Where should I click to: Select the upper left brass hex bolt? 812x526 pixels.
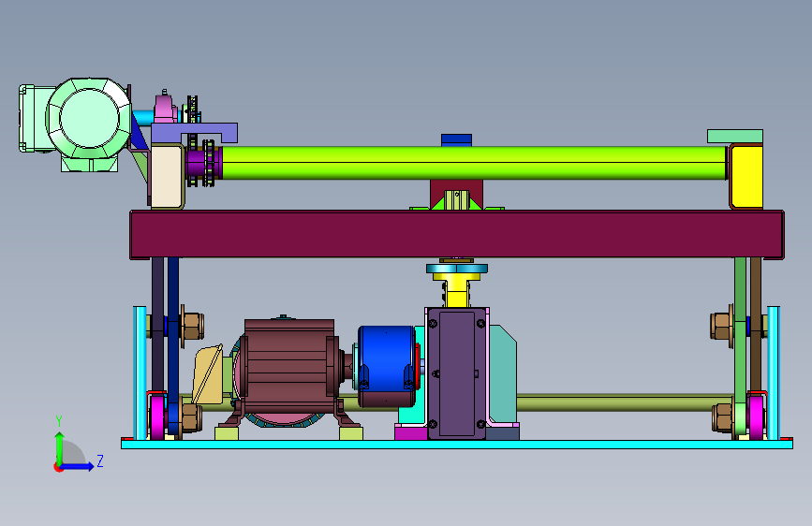192,326
